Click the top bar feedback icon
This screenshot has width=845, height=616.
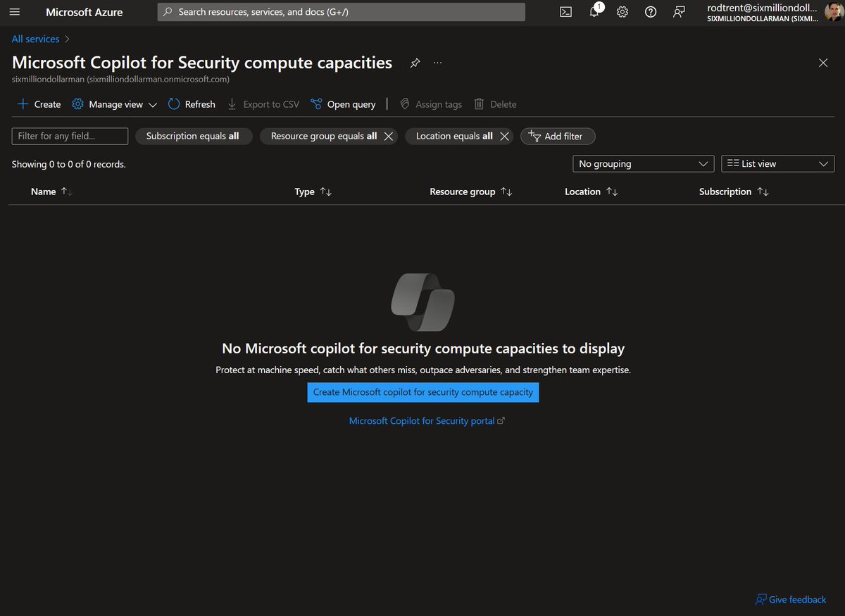coord(679,12)
